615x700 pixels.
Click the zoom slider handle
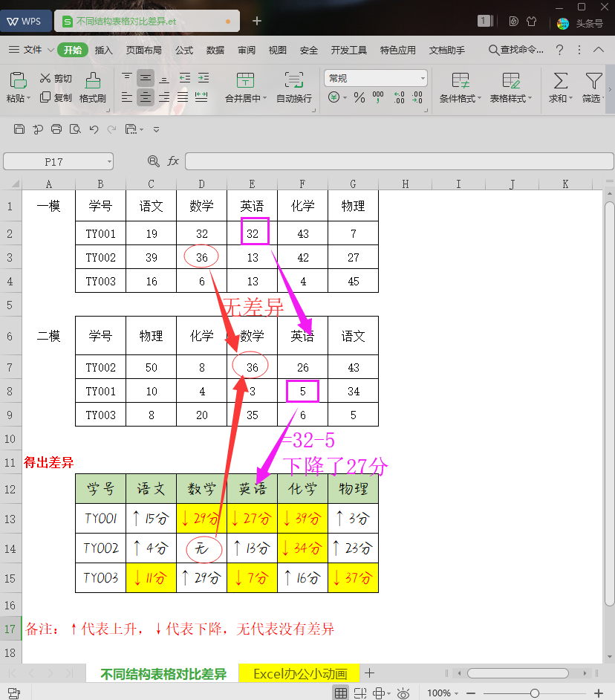click(534, 693)
